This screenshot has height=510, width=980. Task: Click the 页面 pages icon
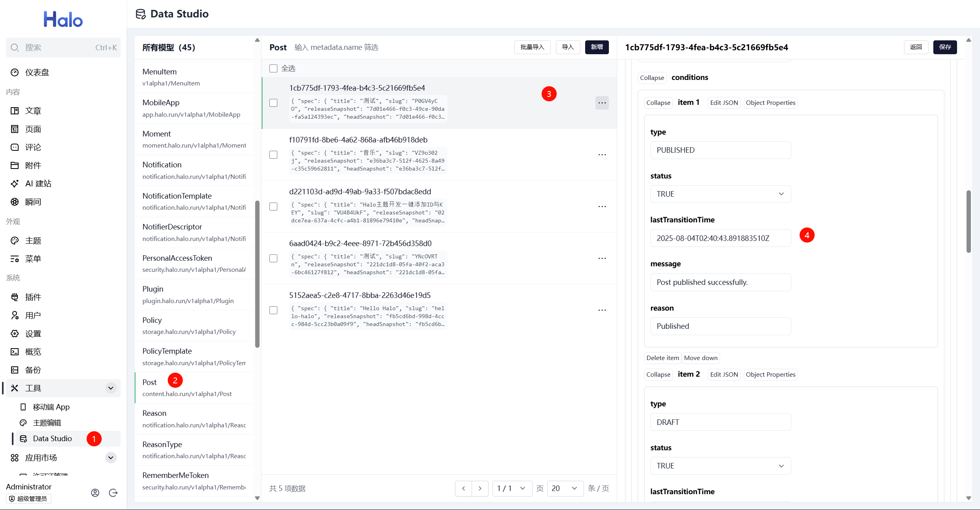pyautogui.click(x=15, y=129)
